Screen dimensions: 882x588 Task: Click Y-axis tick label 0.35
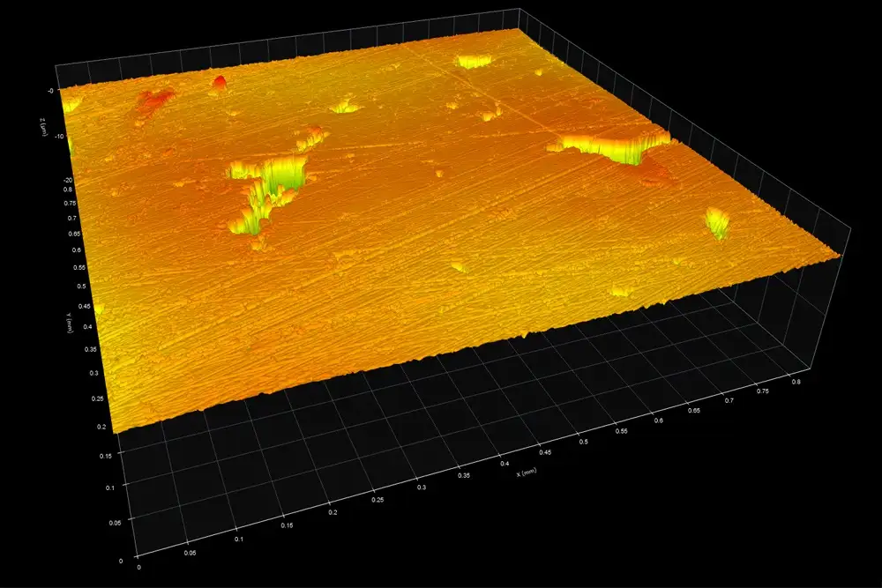(90, 349)
